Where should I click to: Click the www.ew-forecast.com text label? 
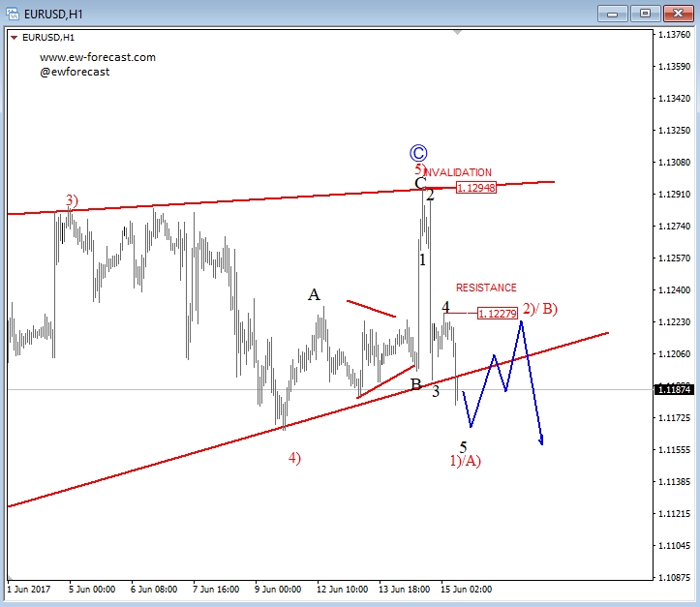98,57
